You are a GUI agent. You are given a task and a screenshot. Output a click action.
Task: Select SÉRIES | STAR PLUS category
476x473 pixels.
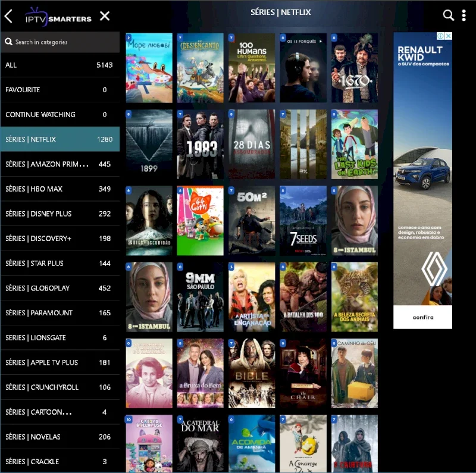click(60, 263)
